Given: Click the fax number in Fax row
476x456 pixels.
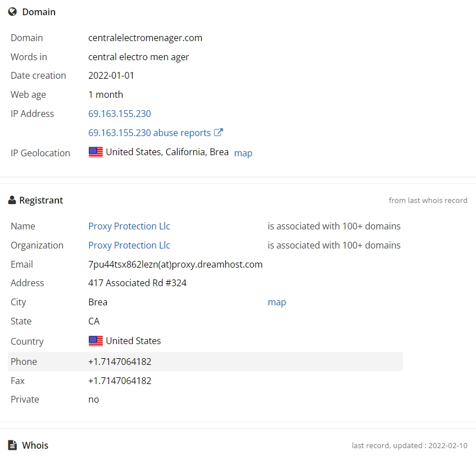Looking at the screenshot, I should tap(120, 381).
